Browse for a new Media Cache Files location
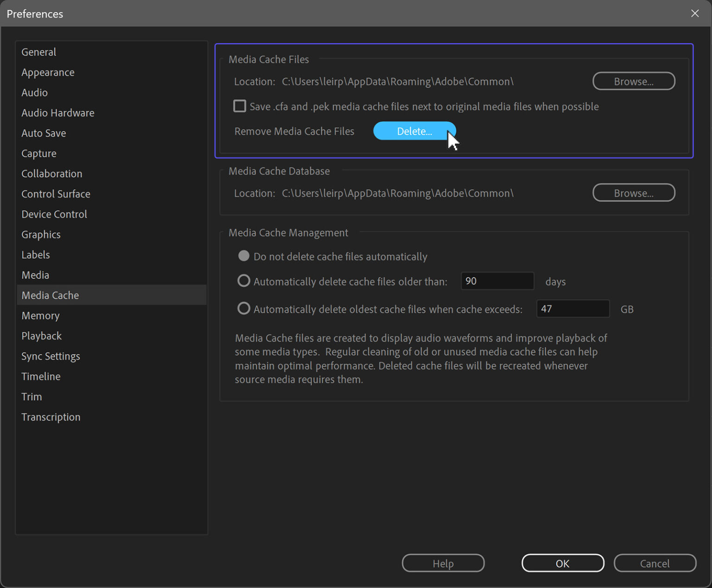This screenshot has height=588, width=712. click(x=634, y=81)
